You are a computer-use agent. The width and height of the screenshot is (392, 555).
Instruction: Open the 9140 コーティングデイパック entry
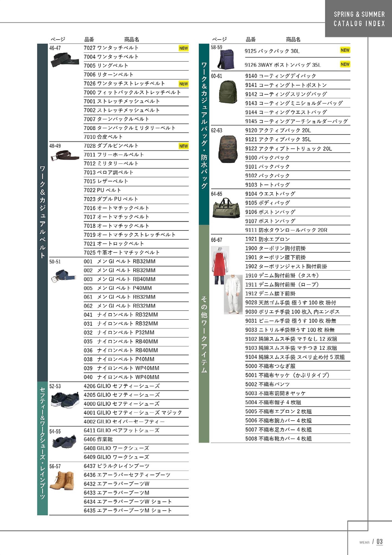pyautogui.click(x=281, y=76)
